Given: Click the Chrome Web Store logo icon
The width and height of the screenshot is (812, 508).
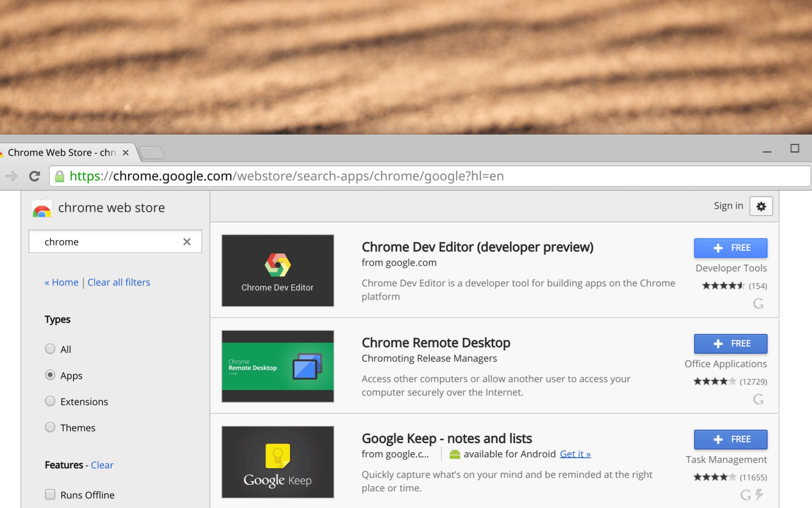Looking at the screenshot, I should [42, 208].
